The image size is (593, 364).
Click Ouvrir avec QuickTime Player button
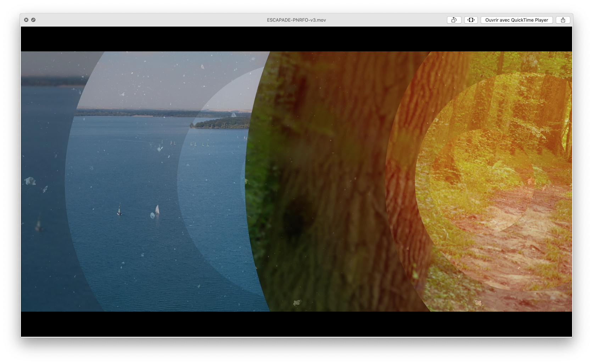[x=516, y=20]
